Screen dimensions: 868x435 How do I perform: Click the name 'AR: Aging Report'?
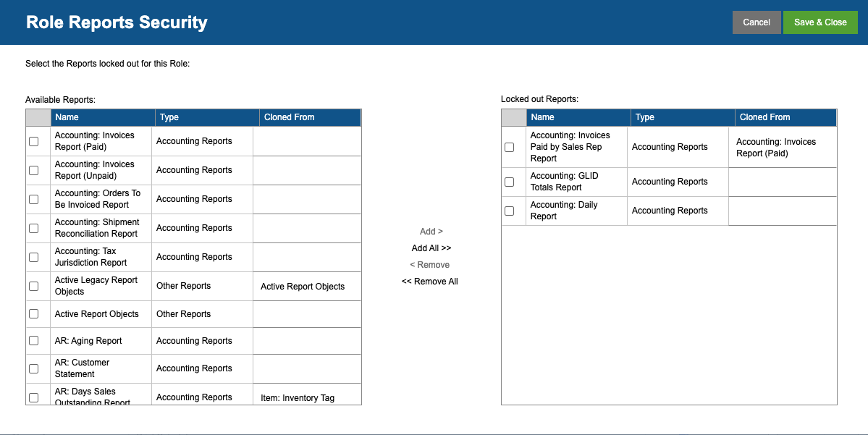88,341
